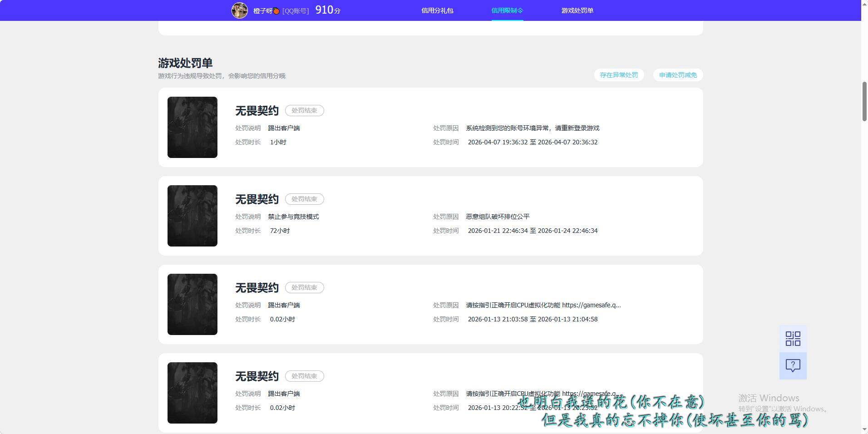Open the 72小时 penalty game thumbnail

tap(192, 216)
